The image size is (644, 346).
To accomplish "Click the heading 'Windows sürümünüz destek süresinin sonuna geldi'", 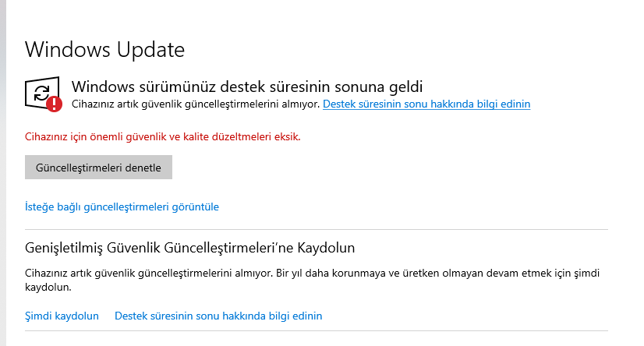I will [247, 86].
